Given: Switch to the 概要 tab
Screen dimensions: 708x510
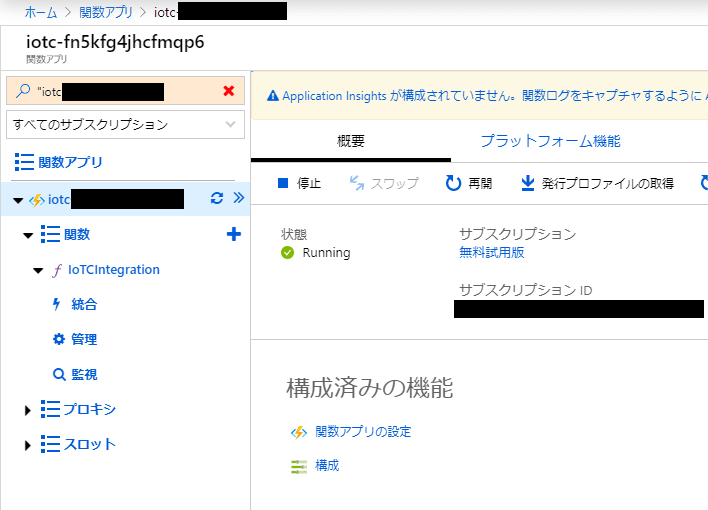Looking at the screenshot, I should [350, 141].
